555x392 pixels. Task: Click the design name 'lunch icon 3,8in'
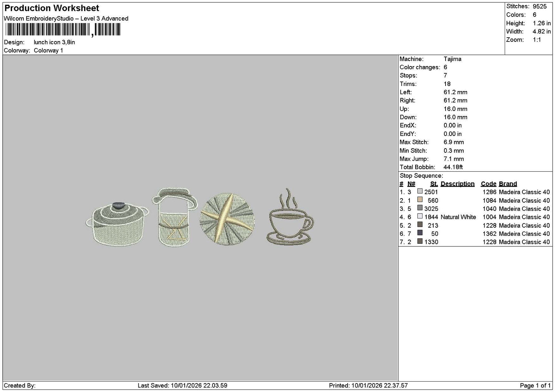pyautogui.click(x=54, y=42)
